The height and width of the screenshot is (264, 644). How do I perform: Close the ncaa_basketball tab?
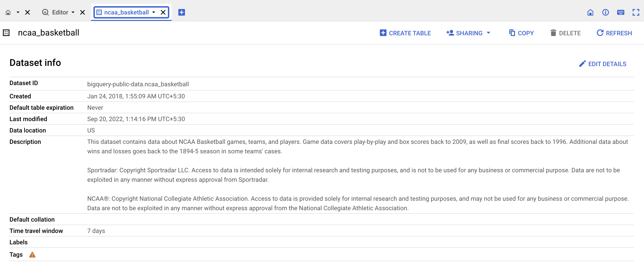tap(163, 12)
